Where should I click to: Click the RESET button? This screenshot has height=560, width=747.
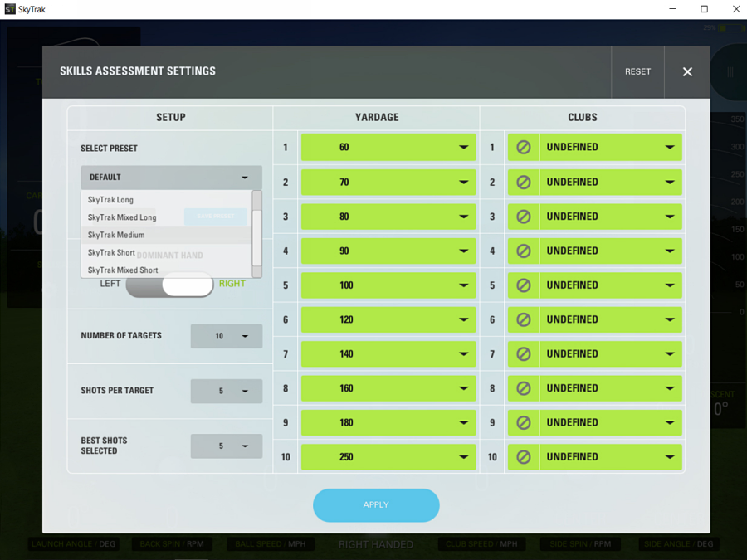(637, 72)
